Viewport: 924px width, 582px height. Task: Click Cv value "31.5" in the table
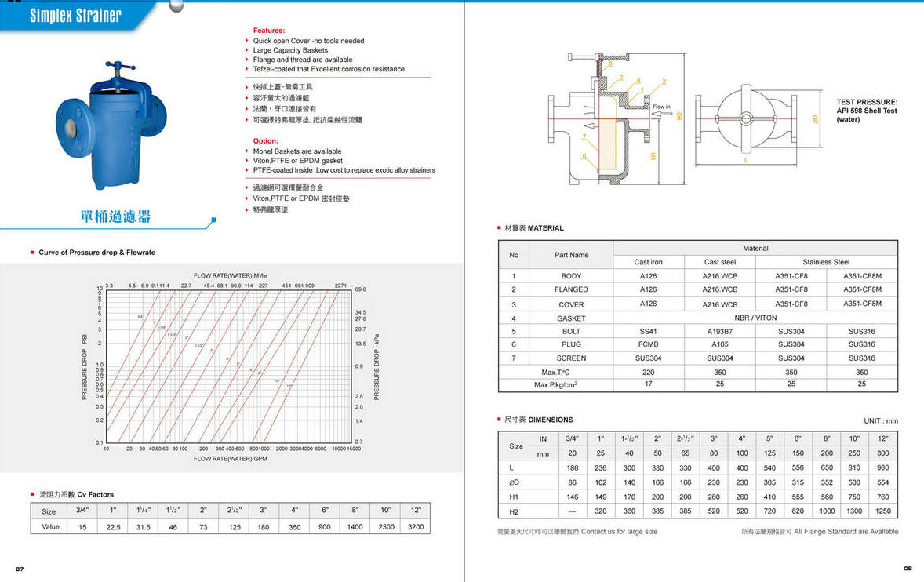[144, 527]
